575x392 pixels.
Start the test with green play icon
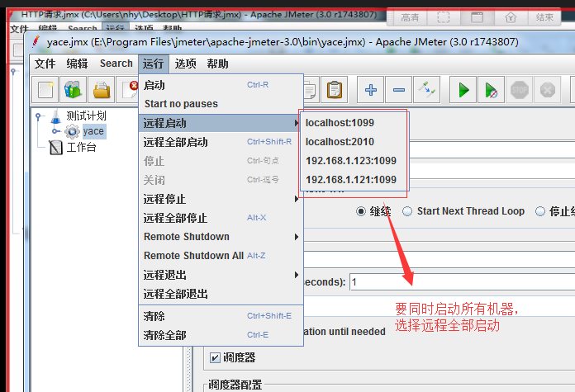463,90
